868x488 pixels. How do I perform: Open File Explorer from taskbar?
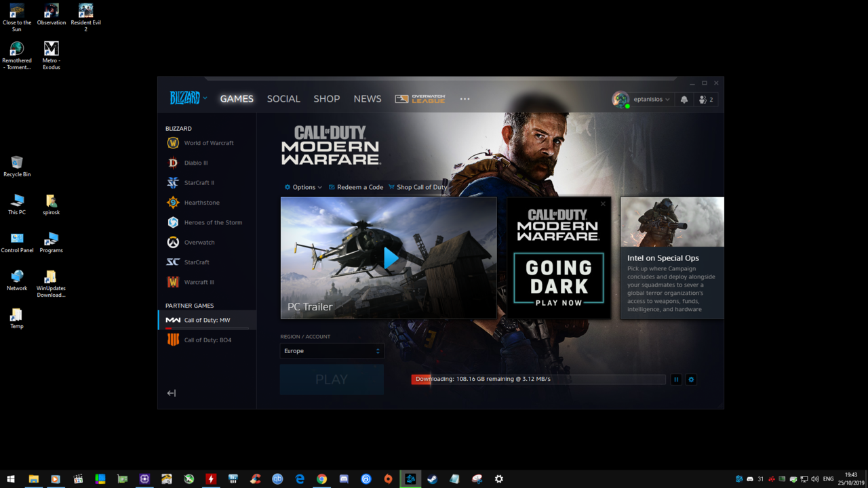click(33, 479)
